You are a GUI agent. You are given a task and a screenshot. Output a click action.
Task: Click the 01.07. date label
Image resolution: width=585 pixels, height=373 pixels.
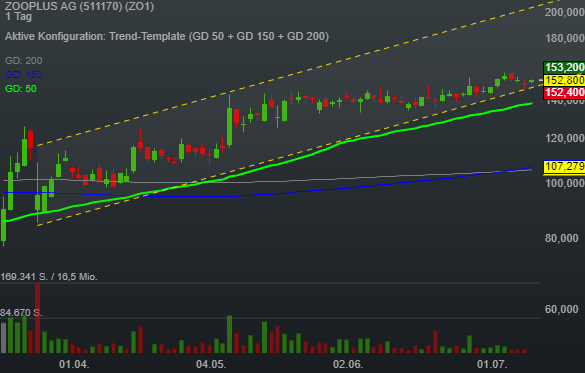pos(492,364)
